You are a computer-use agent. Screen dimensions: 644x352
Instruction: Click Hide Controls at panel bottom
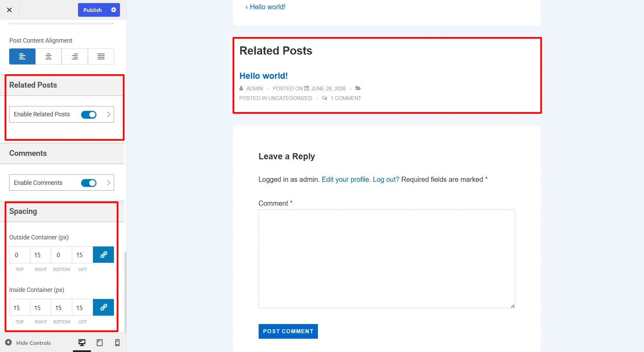point(28,343)
